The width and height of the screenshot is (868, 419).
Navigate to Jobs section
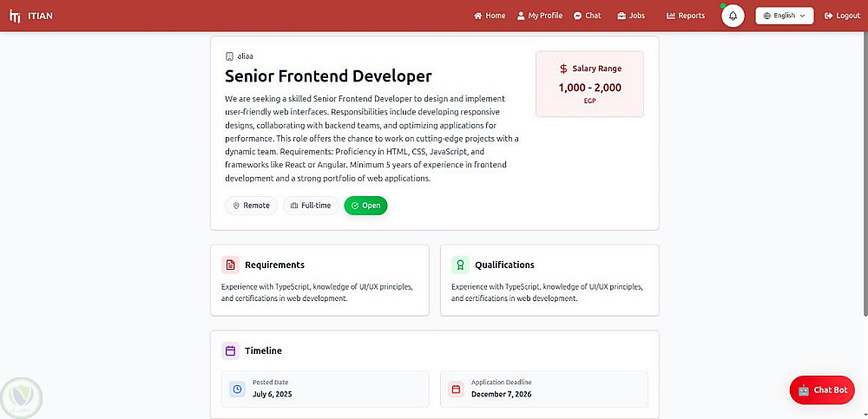coord(631,16)
